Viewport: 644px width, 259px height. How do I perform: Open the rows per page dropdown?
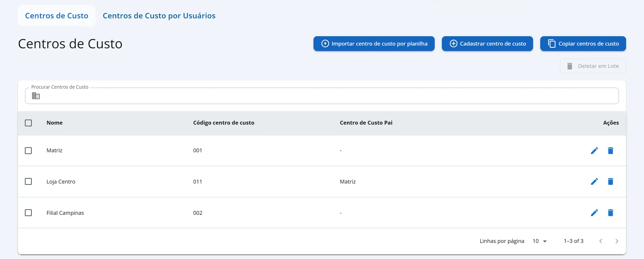click(540, 241)
